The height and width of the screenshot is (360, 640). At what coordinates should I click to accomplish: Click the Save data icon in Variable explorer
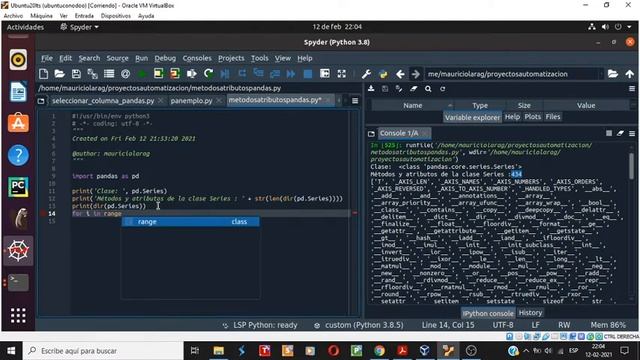385,89
